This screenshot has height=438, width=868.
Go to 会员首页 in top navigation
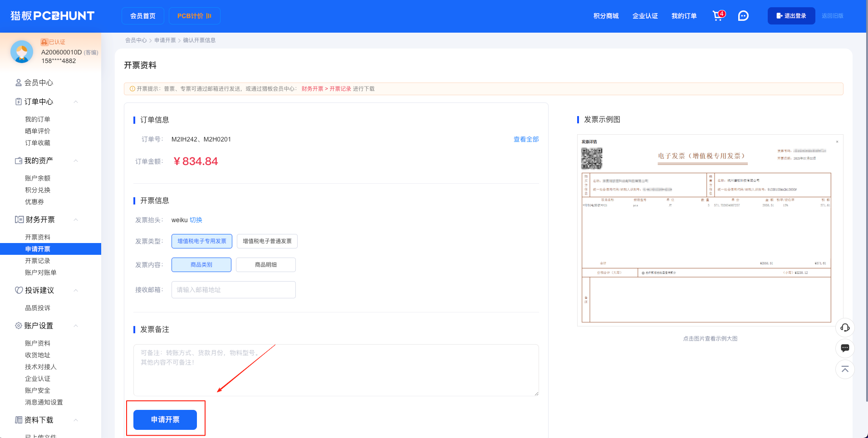pyautogui.click(x=143, y=16)
